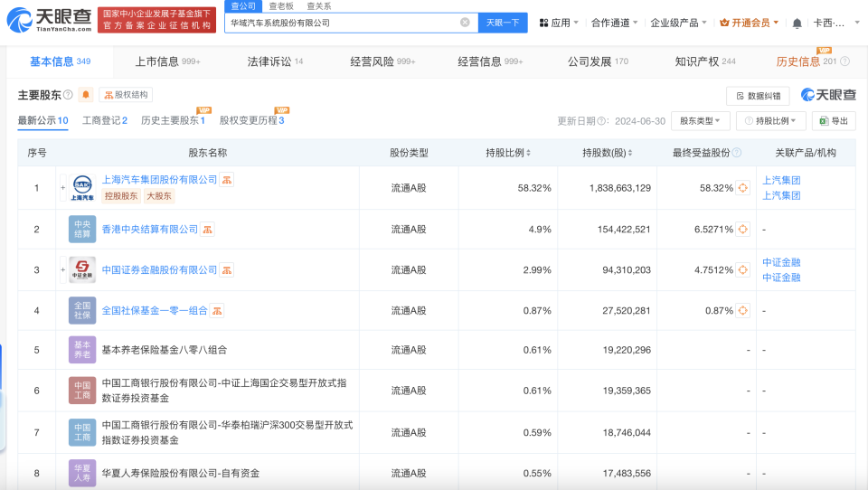Open equity structure icon for 中国证券金融股份有限公司
This screenshot has height=490, width=868.
click(226, 270)
